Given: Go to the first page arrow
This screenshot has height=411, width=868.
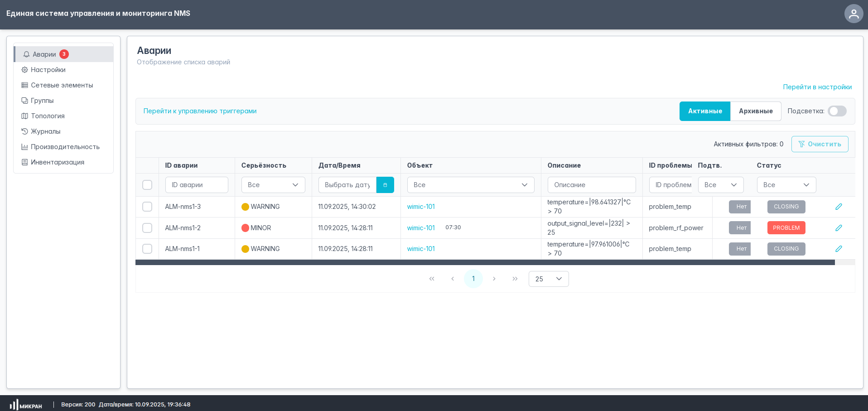Looking at the screenshot, I should (432, 279).
